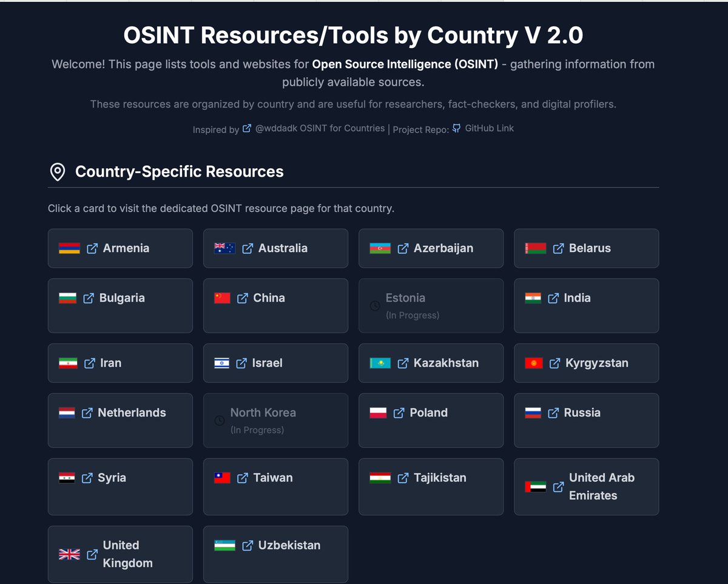Visit the Tajikistan OSINT page
Viewport: 728px width, 584px height.
[431, 487]
